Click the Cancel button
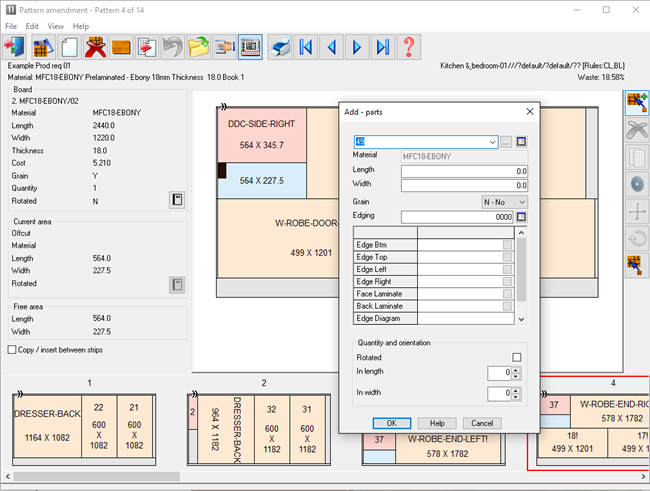 click(484, 423)
